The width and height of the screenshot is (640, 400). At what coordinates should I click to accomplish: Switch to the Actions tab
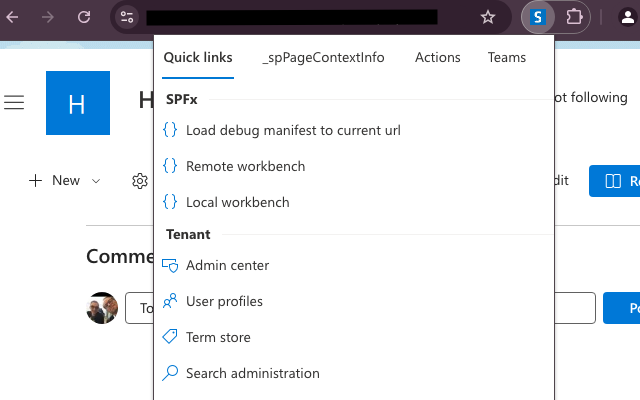point(437,58)
